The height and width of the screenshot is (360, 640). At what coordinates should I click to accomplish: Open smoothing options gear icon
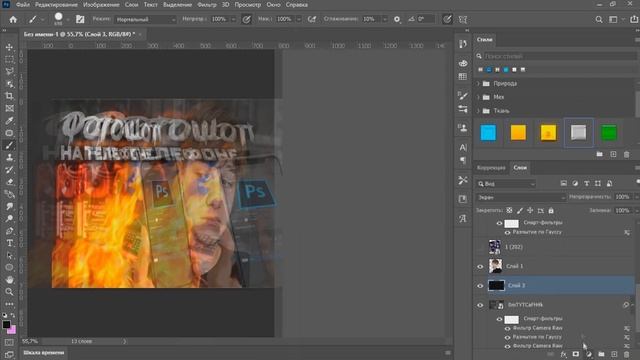click(397, 19)
